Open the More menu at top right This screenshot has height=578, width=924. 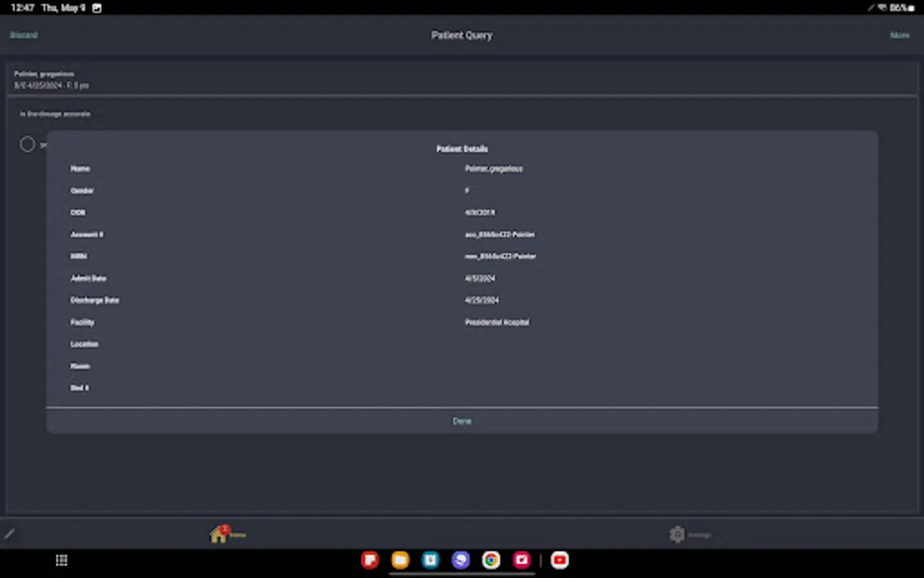pyautogui.click(x=900, y=35)
